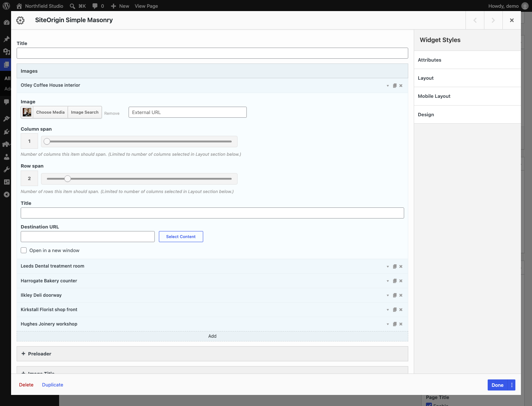
Task: Open the WordPress logo menu
Action: pyautogui.click(x=6, y=6)
